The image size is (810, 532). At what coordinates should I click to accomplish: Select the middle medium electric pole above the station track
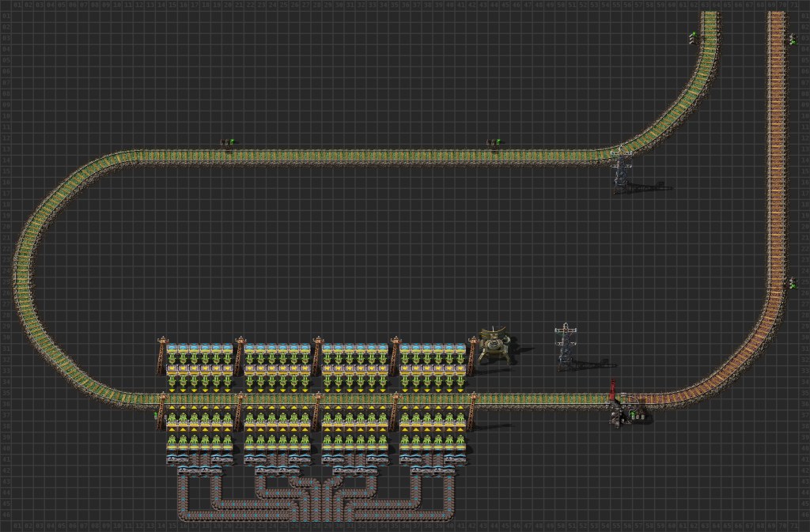[x=316, y=356]
